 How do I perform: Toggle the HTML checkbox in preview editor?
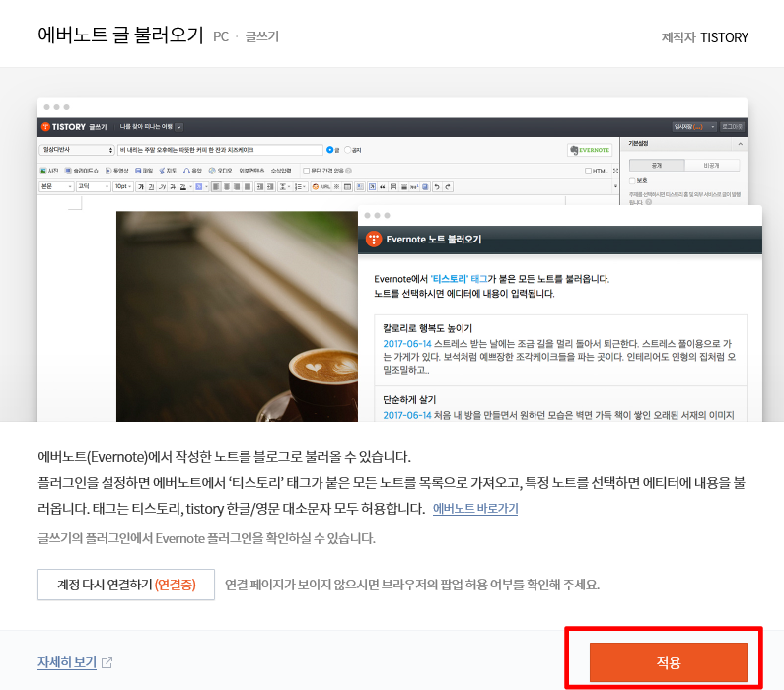pyautogui.click(x=588, y=171)
